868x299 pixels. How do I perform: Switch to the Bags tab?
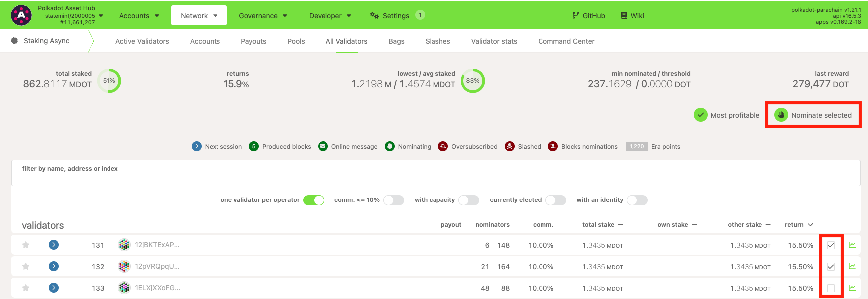(x=397, y=41)
